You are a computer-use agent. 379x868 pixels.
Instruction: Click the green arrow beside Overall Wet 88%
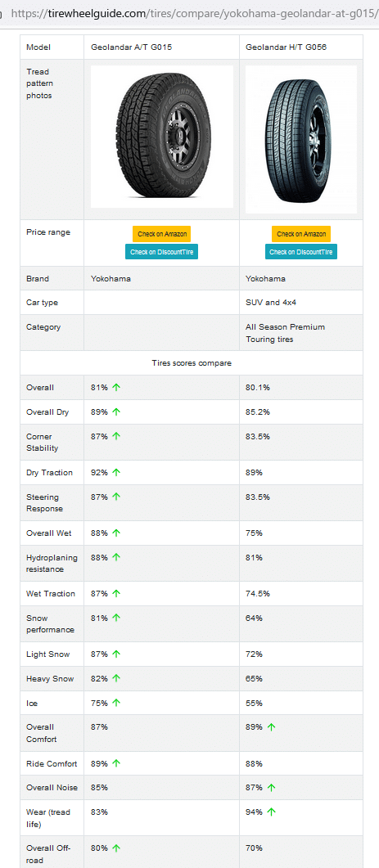click(x=116, y=533)
